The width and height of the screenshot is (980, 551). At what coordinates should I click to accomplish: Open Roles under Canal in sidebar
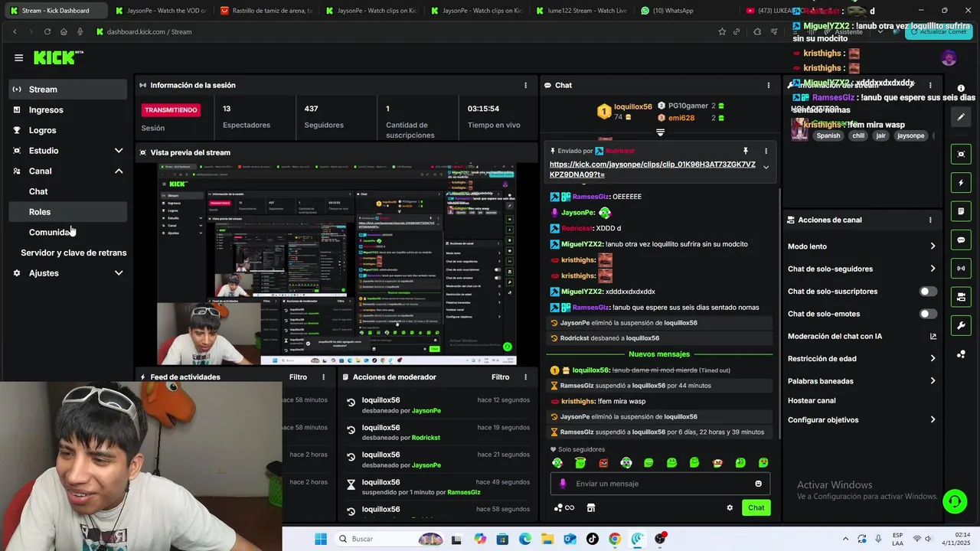pyautogui.click(x=69, y=212)
